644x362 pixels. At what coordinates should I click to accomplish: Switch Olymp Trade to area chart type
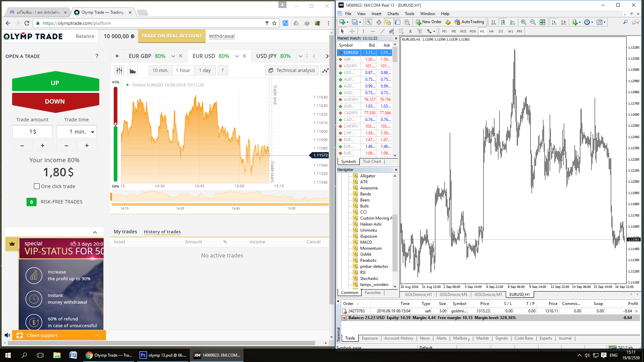point(133,70)
